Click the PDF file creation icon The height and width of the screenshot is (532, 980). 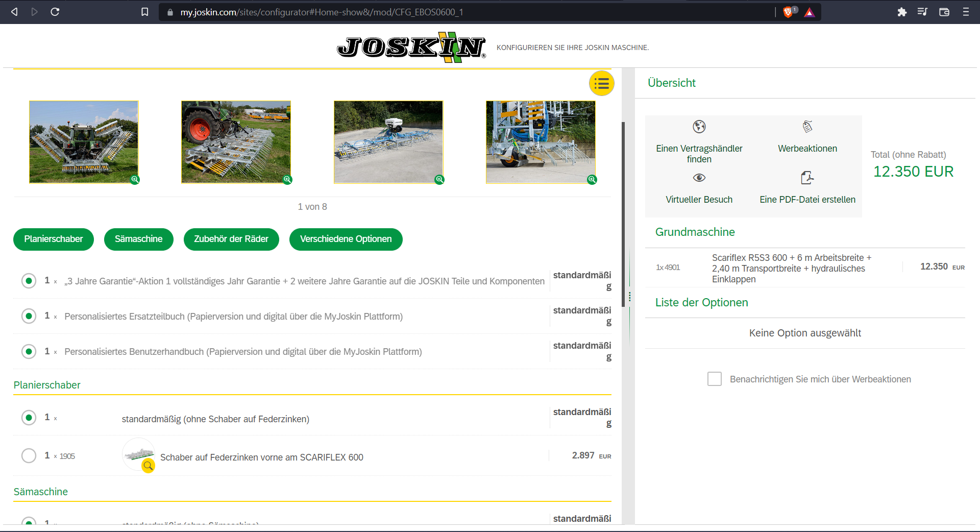pos(807,178)
